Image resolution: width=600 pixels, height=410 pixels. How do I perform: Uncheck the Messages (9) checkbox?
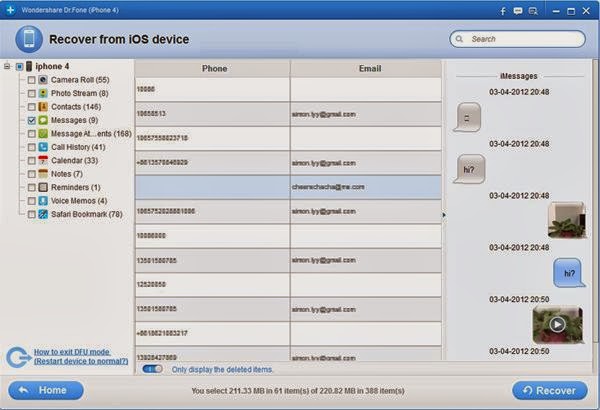(31, 121)
